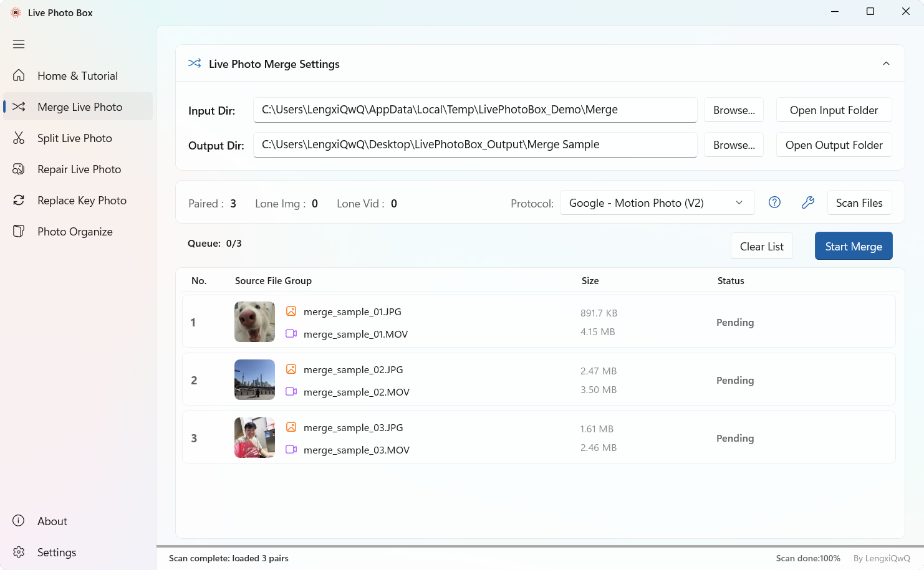Click the Live Photo Box app logo
The width and height of the screenshot is (924, 570).
click(x=16, y=12)
